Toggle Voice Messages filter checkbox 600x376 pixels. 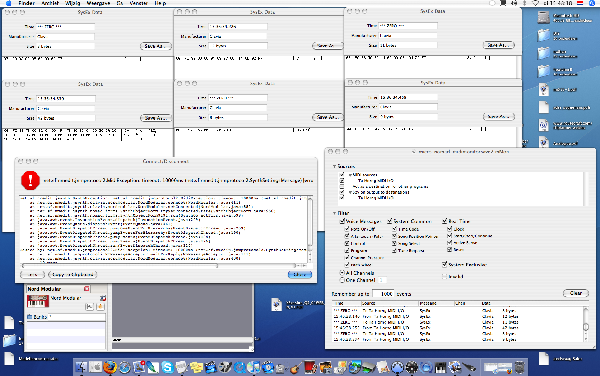[342, 221]
